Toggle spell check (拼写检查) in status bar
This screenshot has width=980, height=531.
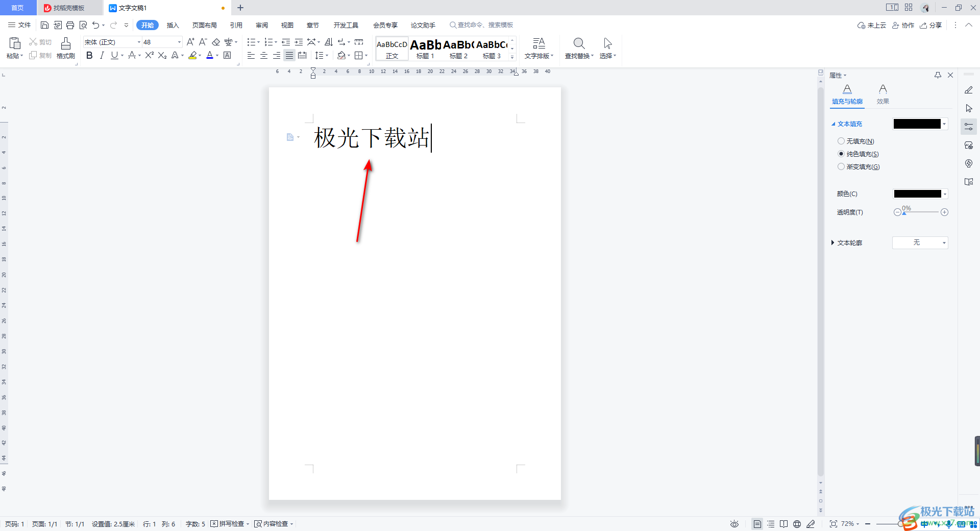(x=230, y=524)
